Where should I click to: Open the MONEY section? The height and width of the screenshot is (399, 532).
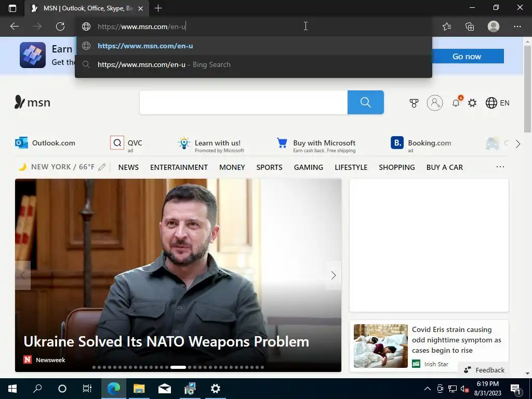[x=232, y=167]
